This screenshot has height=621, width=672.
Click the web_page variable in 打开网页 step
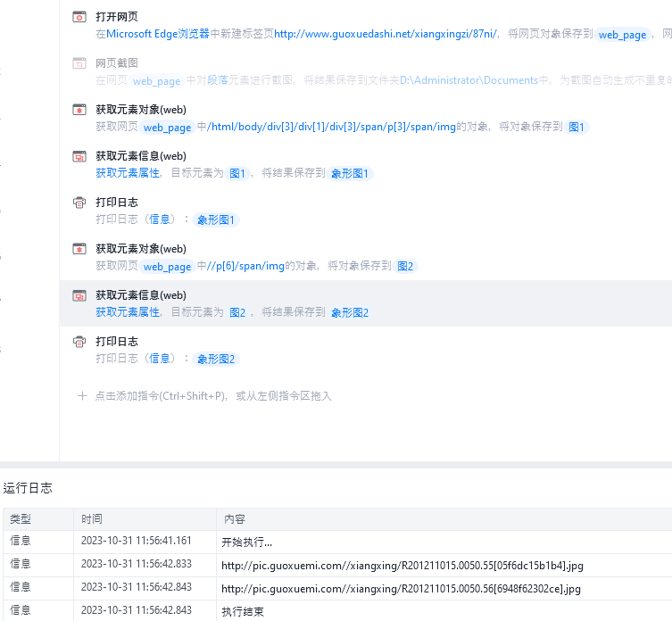pyautogui.click(x=622, y=35)
